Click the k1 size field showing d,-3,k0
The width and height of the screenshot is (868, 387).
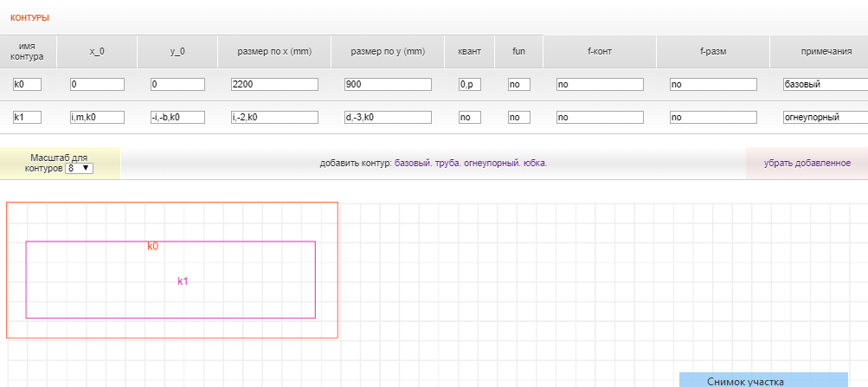coord(387,117)
